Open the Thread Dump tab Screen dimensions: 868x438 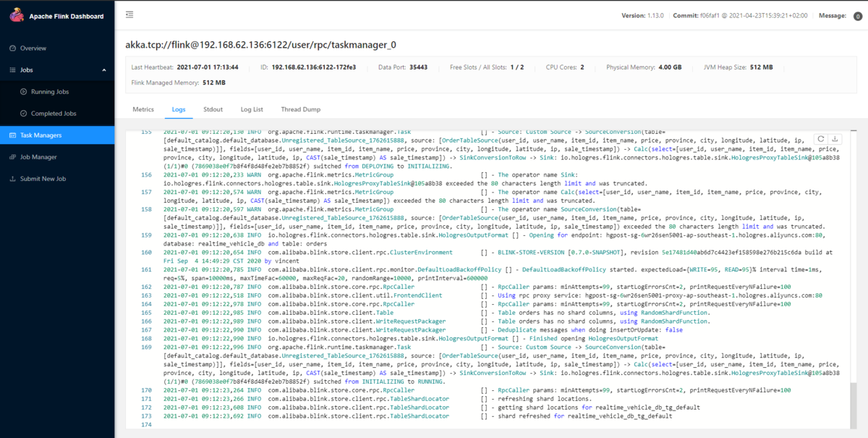click(301, 109)
